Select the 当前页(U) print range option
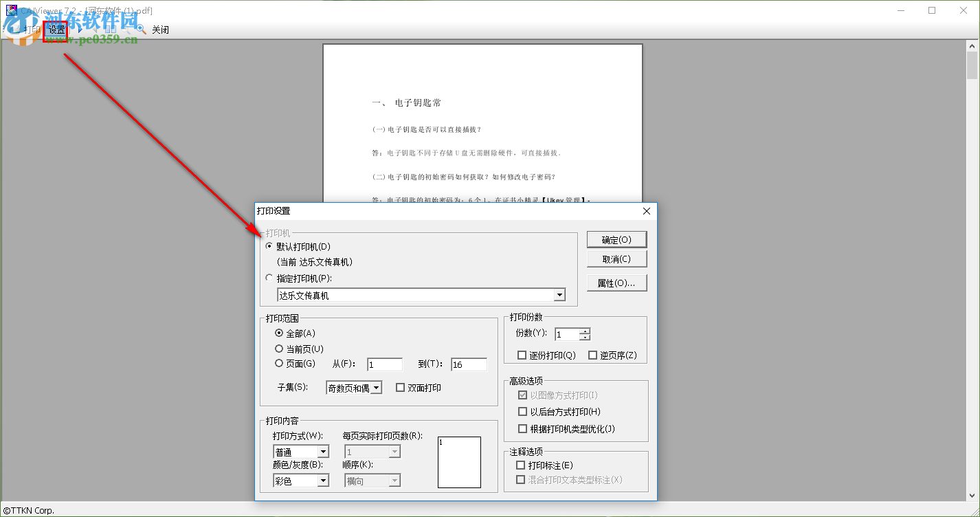This screenshot has width=980, height=517. pyautogui.click(x=279, y=349)
